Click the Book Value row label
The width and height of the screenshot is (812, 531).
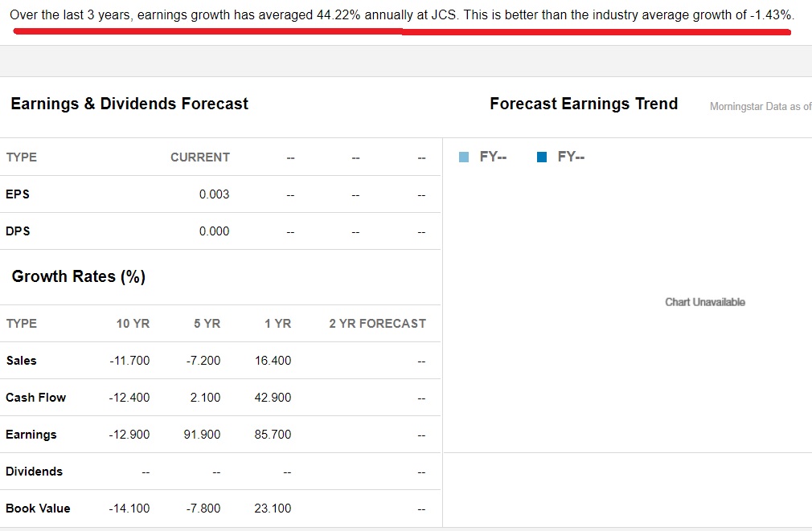38,509
